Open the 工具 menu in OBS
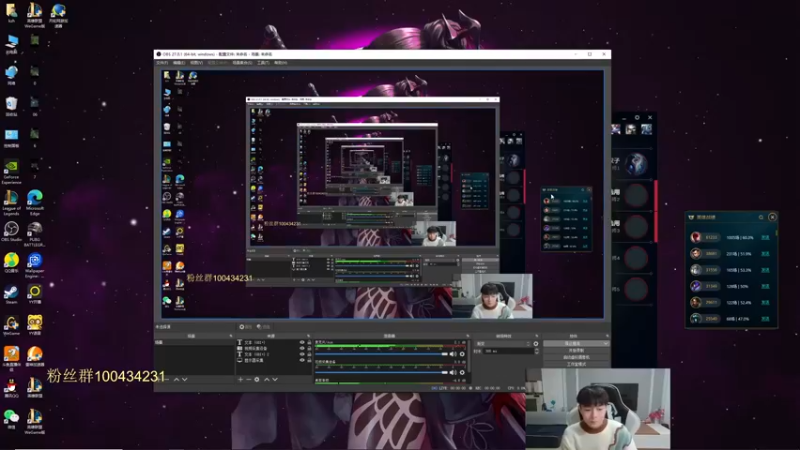Screen dimensions: 800x450 (263, 63)
